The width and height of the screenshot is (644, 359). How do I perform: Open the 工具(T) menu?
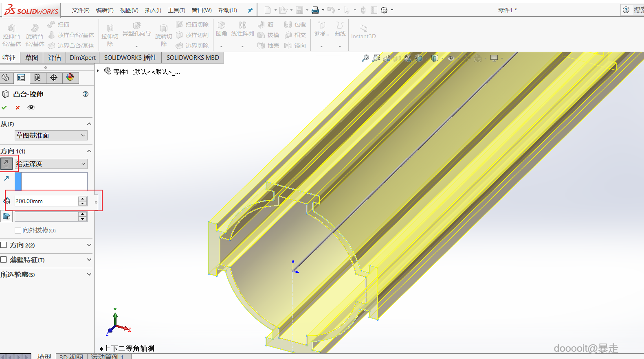(176, 10)
